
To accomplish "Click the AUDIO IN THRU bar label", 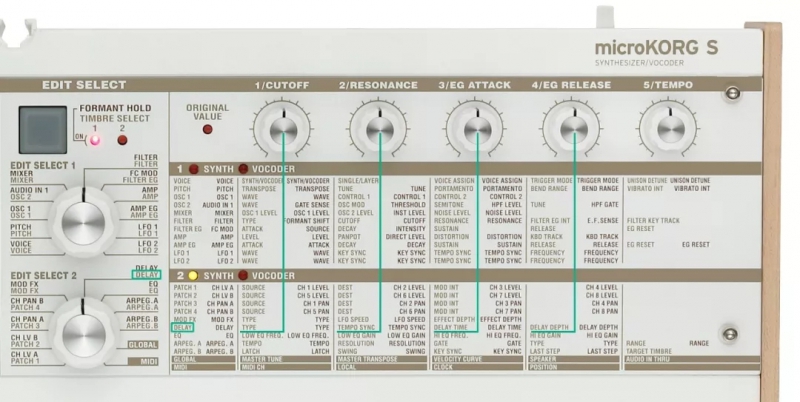I will pos(648,359).
